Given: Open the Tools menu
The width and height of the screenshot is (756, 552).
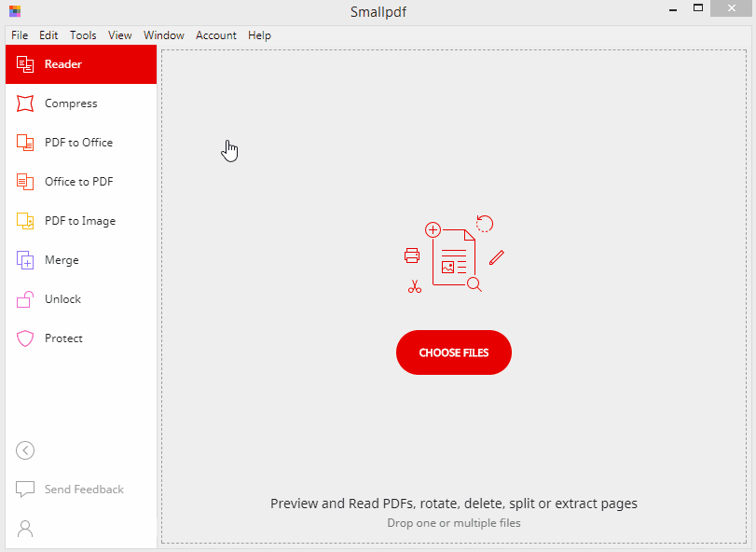Looking at the screenshot, I should [83, 35].
